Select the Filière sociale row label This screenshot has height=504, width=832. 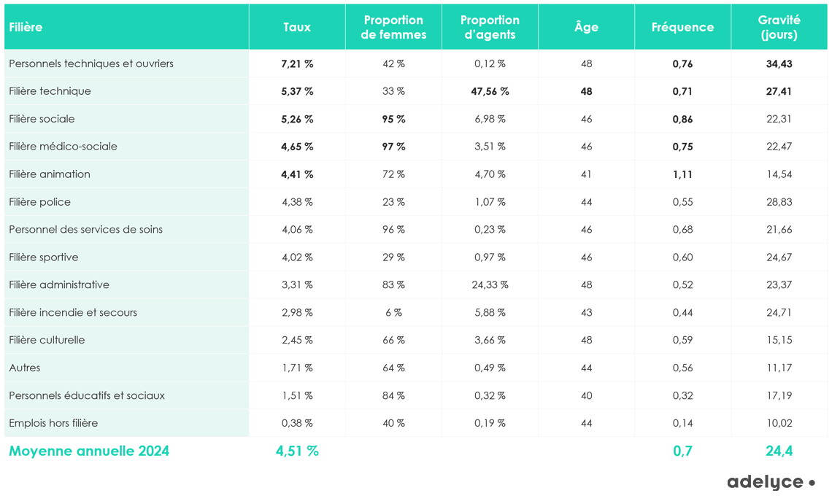click(x=42, y=119)
